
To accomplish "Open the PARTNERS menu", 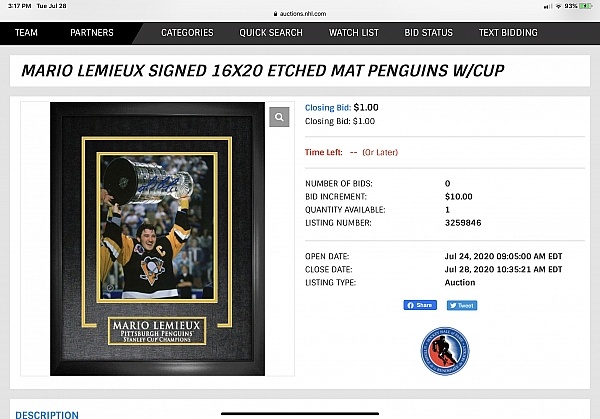I will coord(92,33).
